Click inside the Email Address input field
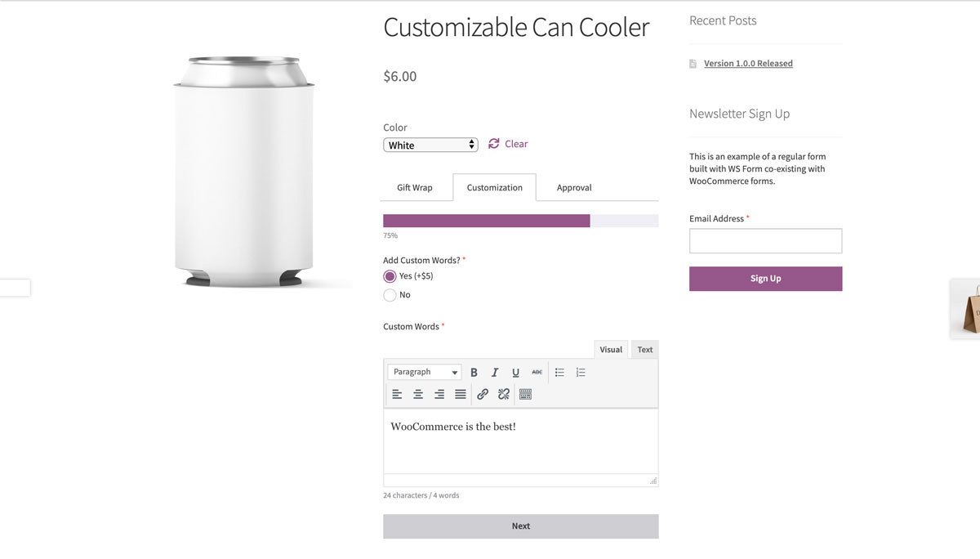Image resolution: width=980 pixels, height=559 pixels. (765, 240)
